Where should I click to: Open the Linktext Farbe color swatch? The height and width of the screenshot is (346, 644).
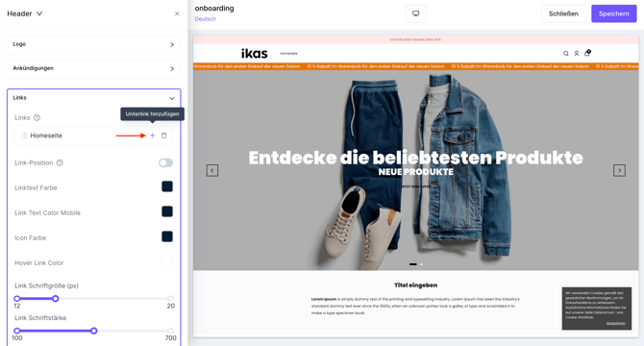[167, 186]
